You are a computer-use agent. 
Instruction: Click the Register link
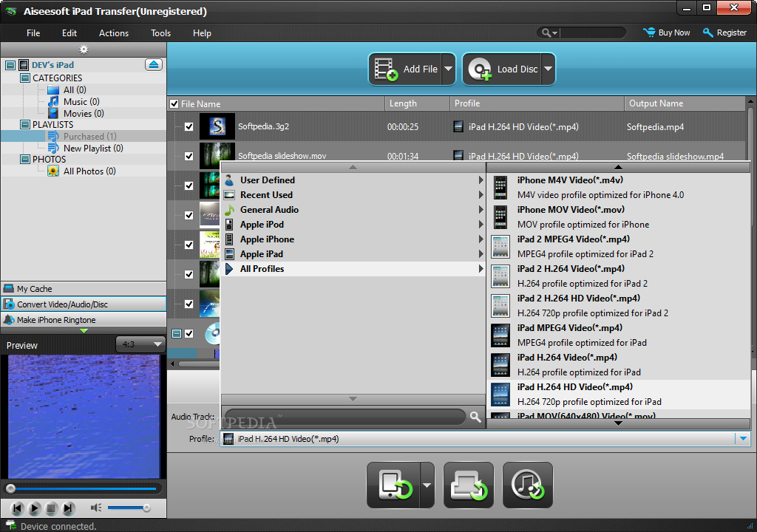[x=724, y=33]
